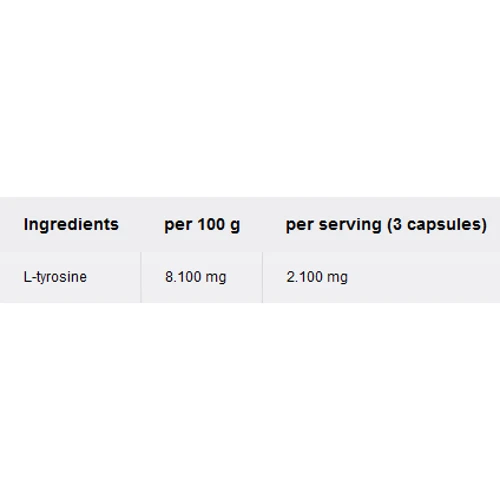Click the digit 3 in (3 capsules)
The width and height of the screenshot is (500, 500).
click(x=397, y=224)
